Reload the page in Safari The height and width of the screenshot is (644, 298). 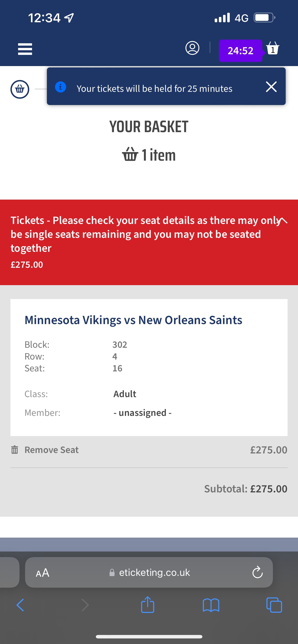point(257,573)
